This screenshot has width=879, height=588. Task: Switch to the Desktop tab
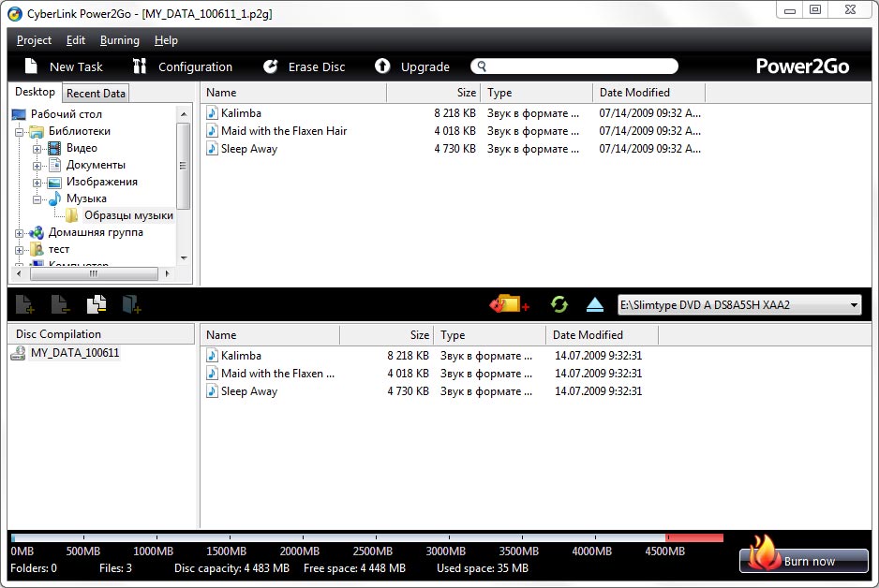coord(35,92)
